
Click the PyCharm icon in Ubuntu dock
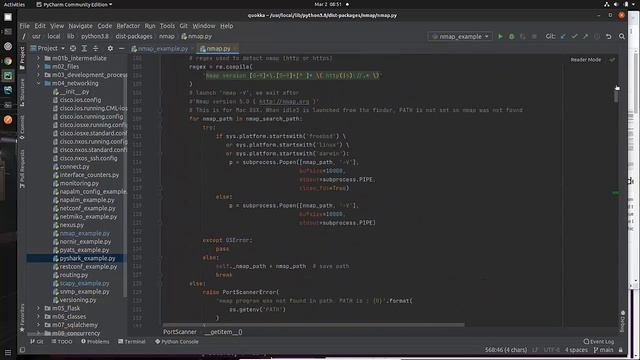coord(8,76)
